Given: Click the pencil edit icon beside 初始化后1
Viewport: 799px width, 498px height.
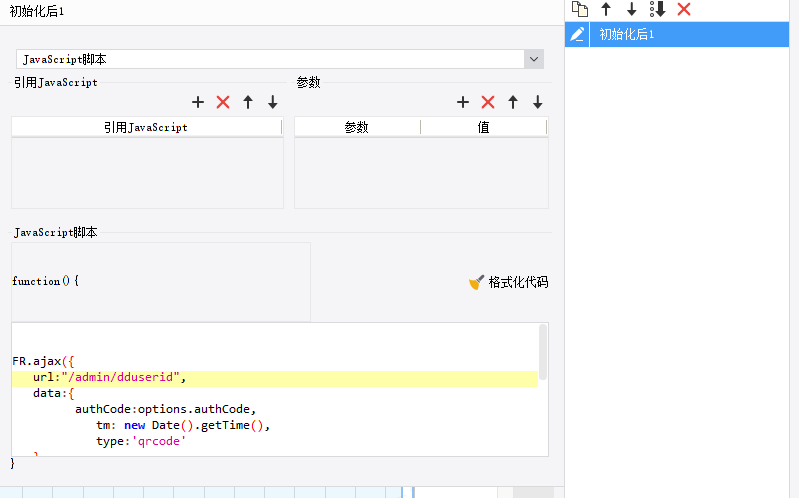Looking at the screenshot, I should point(577,34).
